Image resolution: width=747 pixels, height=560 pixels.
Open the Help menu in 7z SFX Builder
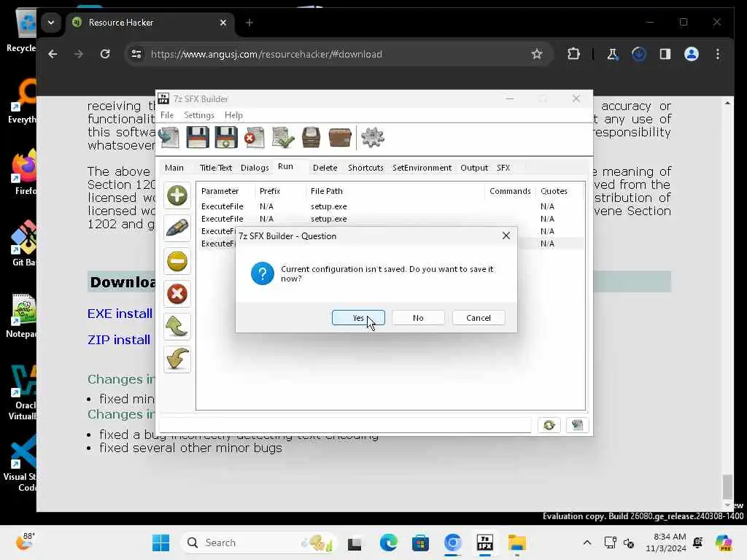point(233,115)
